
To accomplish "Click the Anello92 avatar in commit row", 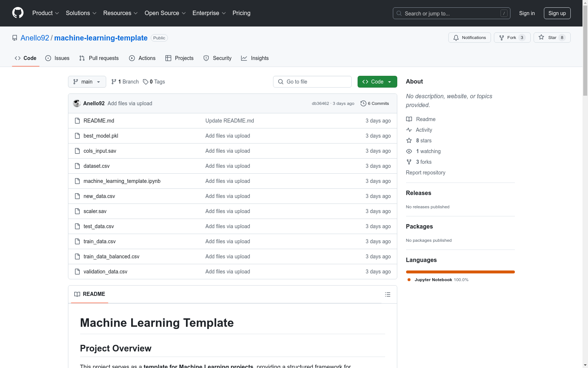I will (77, 103).
